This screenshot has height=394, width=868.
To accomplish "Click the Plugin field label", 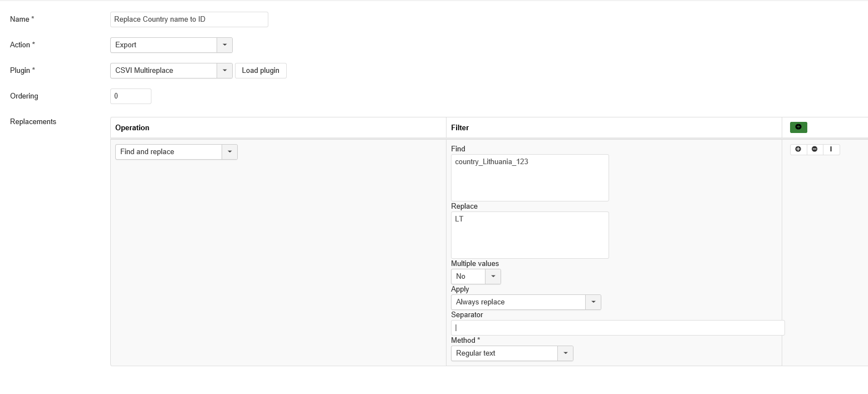I will coord(22,71).
